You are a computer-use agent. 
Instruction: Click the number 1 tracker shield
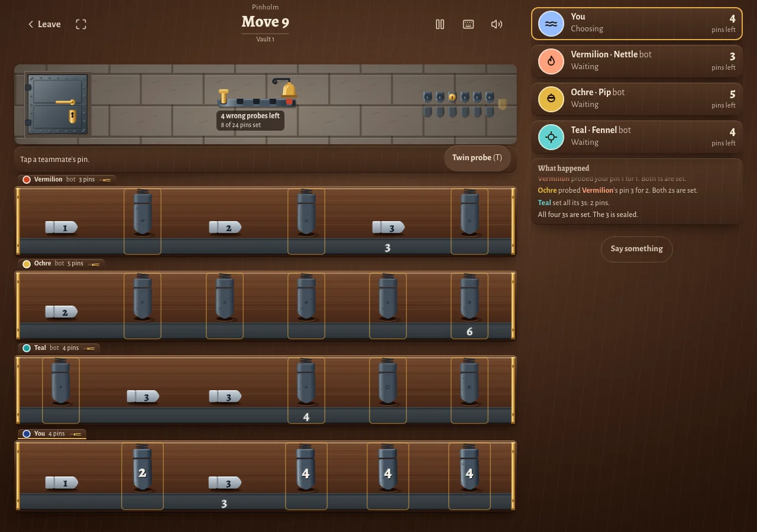coord(428,97)
